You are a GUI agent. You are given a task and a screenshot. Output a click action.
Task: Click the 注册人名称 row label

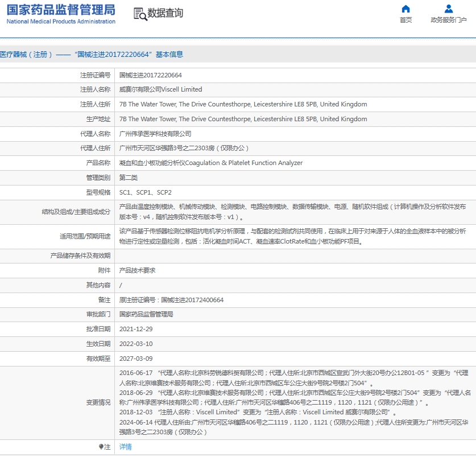[96, 89]
